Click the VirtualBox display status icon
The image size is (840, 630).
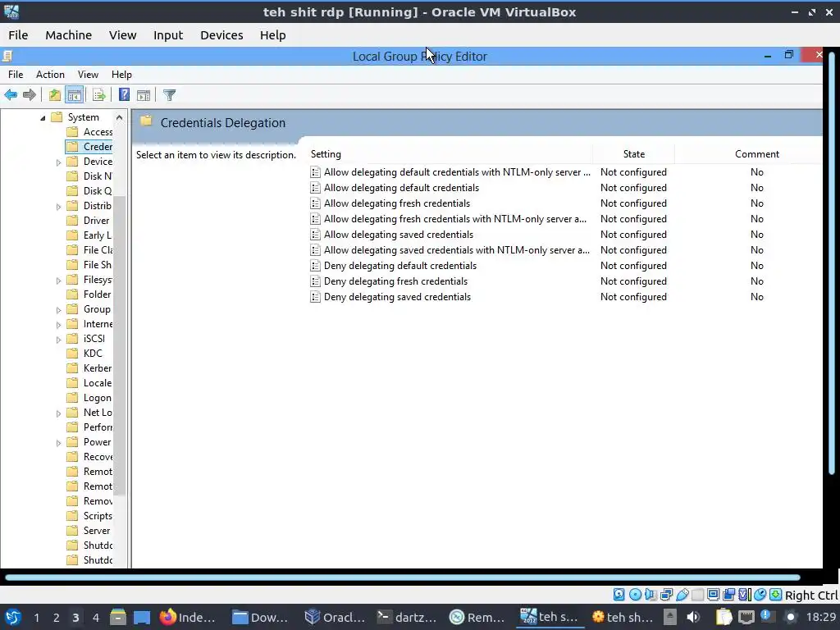(x=713, y=594)
